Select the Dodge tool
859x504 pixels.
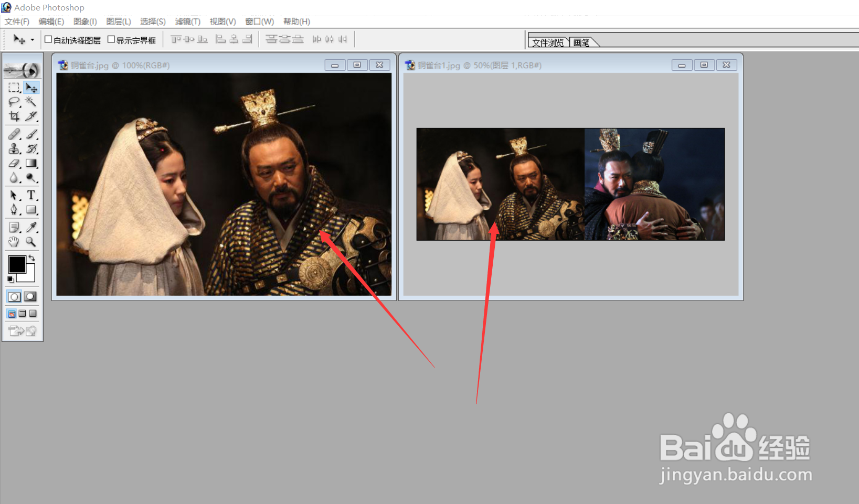[x=31, y=178]
